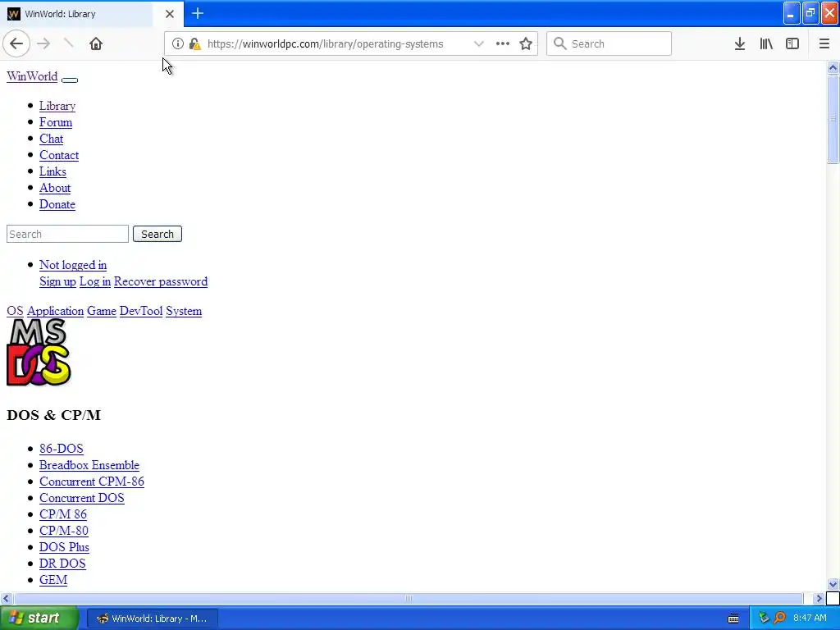Open the Downloads arrow icon
Screen dimensions: 840x630
pyautogui.click(x=740, y=44)
